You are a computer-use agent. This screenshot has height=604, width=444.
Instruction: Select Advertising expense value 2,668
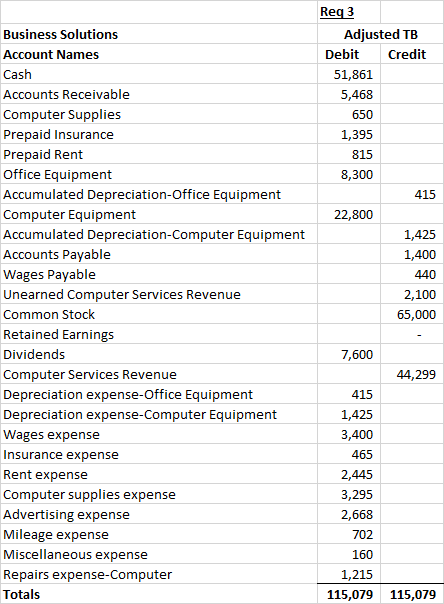(357, 515)
